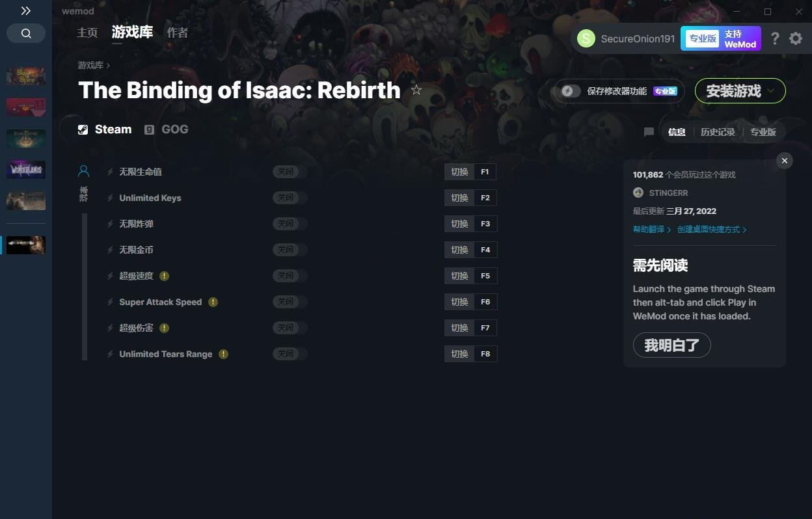Open the 创建桌面快捷方式 link
812x519 pixels.
click(709, 230)
